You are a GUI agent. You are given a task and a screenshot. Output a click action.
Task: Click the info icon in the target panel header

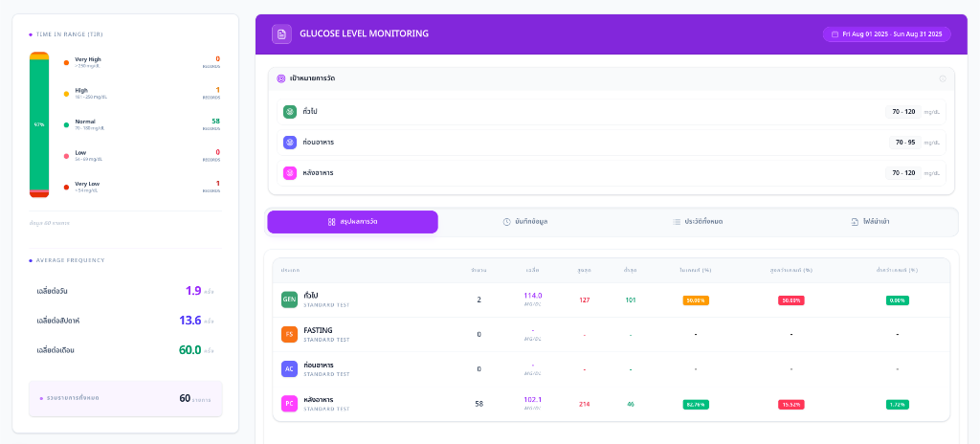click(943, 78)
